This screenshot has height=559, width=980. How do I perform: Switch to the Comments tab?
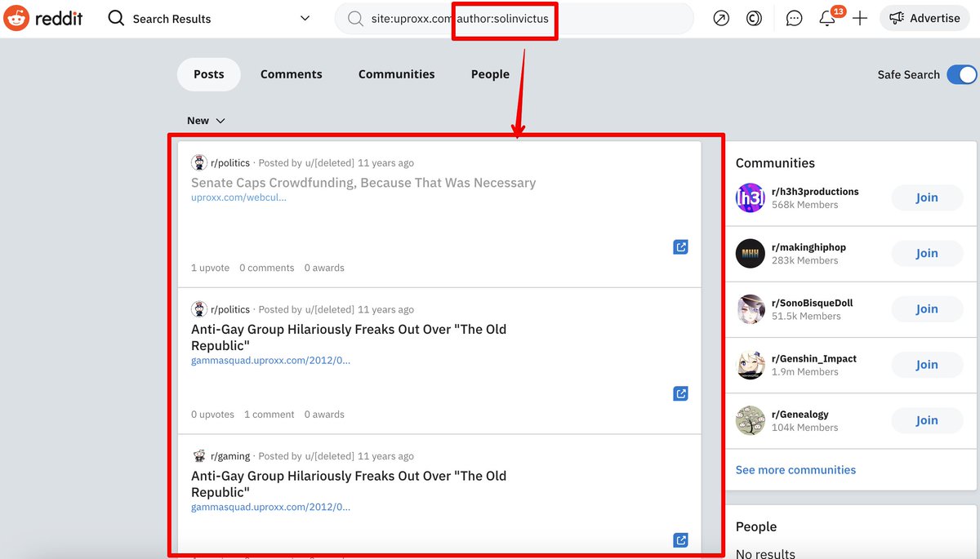click(292, 74)
